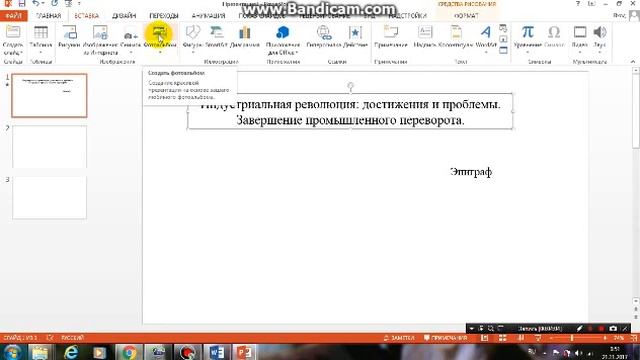Open the Animations (Анимация) tab
This screenshot has width=640, height=360.
208,16
